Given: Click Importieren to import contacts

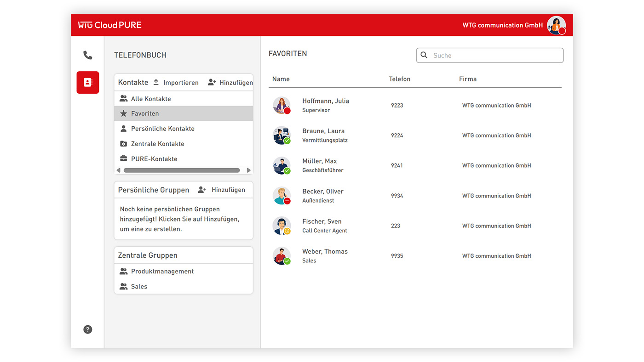Looking at the screenshot, I should [176, 83].
